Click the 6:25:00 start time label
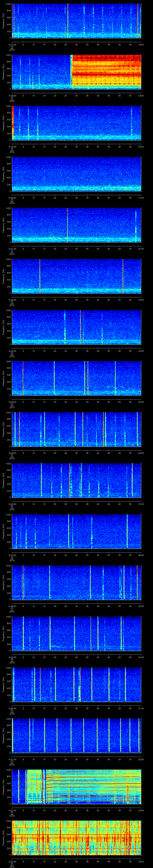 coord(12,453)
